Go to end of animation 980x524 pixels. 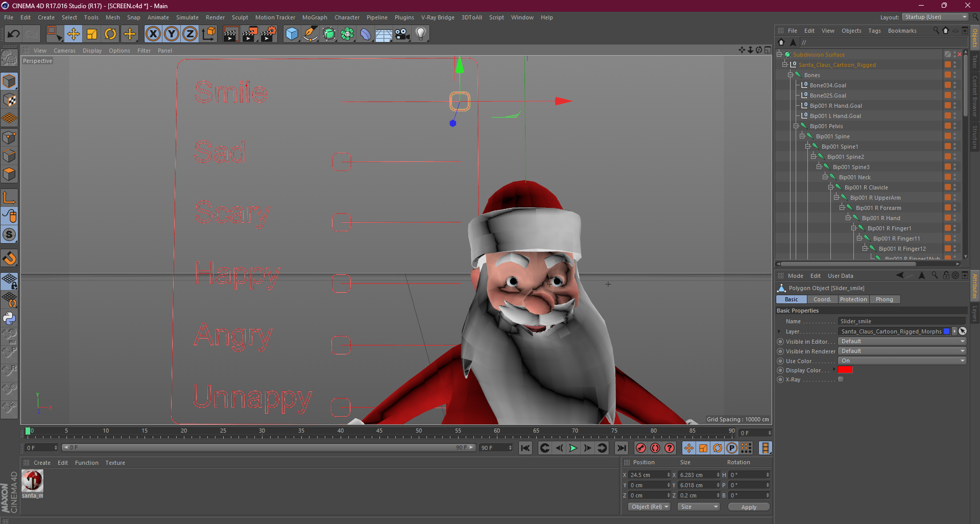click(x=621, y=448)
